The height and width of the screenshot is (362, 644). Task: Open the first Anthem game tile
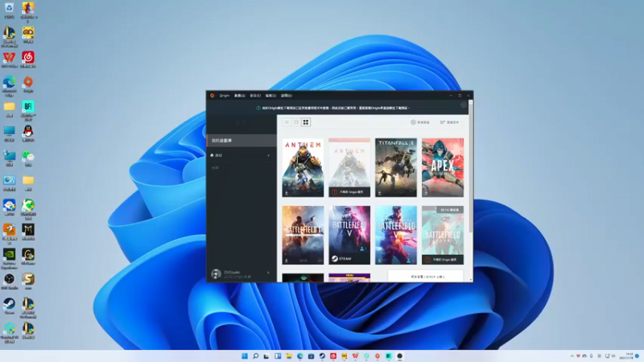click(303, 167)
